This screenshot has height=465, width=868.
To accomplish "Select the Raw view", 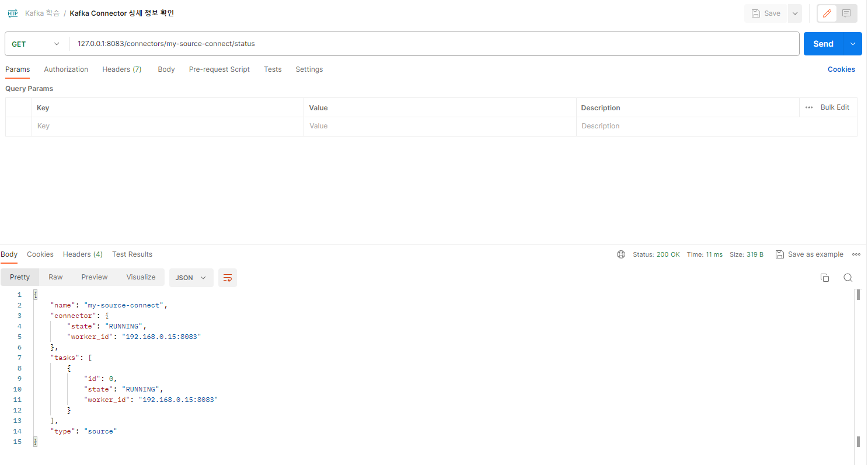I will point(55,277).
